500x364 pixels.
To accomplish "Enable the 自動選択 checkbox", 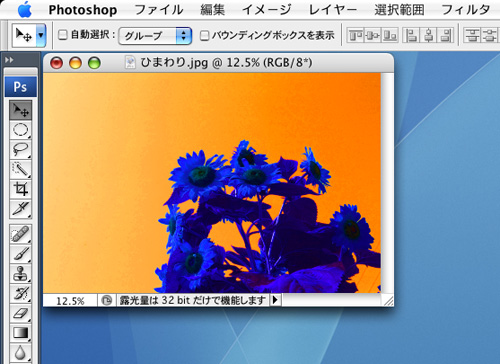I will [x=63, y=35].
